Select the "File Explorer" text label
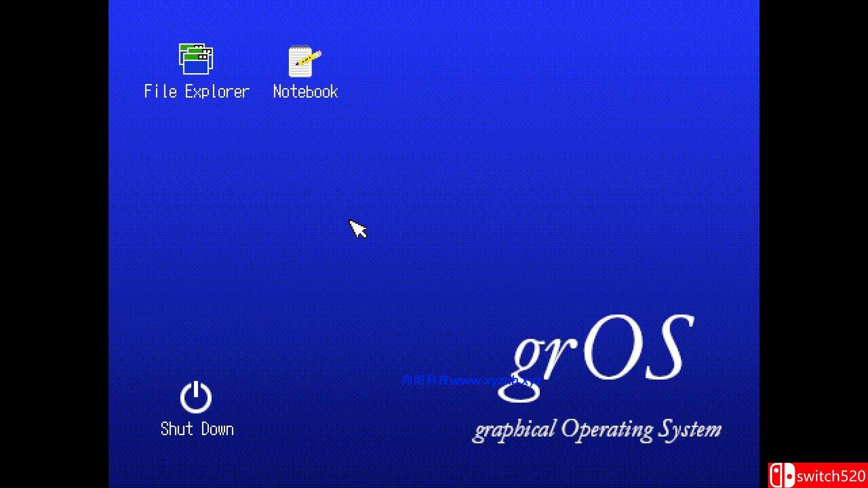The image size is (868, 488). (x=197, y=92)
